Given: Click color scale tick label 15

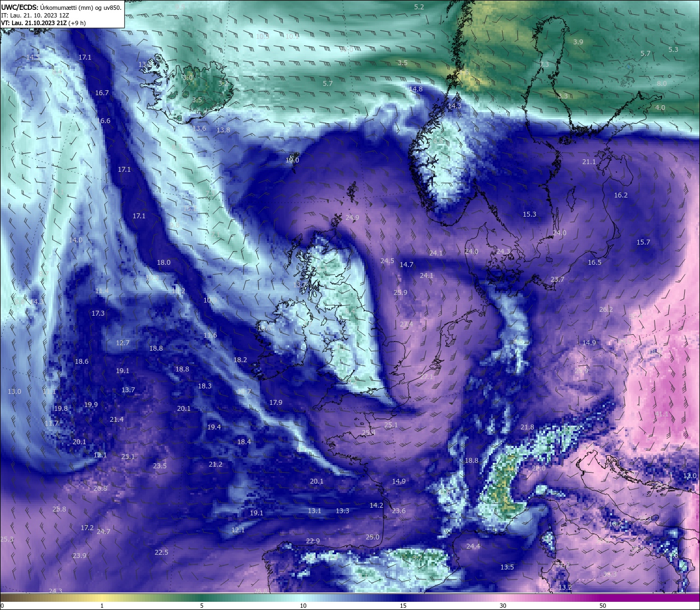Looking at the screenshot, I should [x=403, y=606].
